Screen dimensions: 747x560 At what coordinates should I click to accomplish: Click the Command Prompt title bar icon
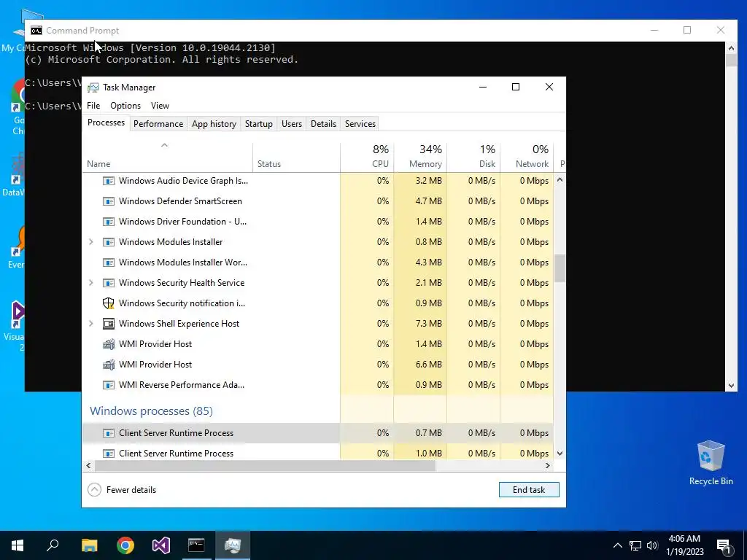pos(36,31)
